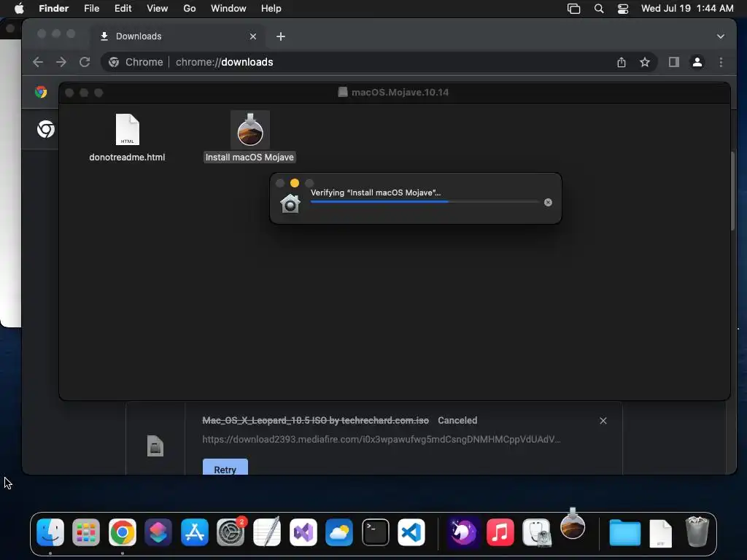Open the Window menu

coord(228,9)
